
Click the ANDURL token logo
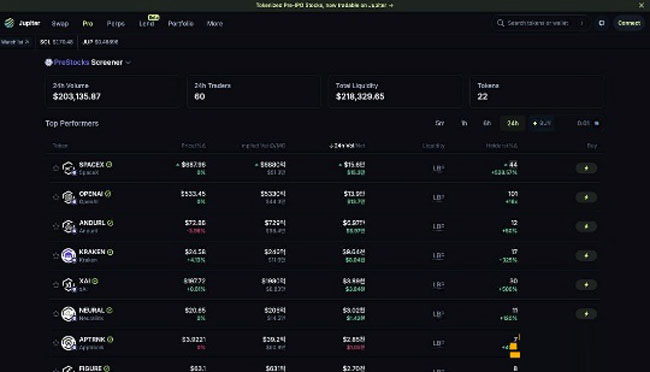tap(68, 226)
